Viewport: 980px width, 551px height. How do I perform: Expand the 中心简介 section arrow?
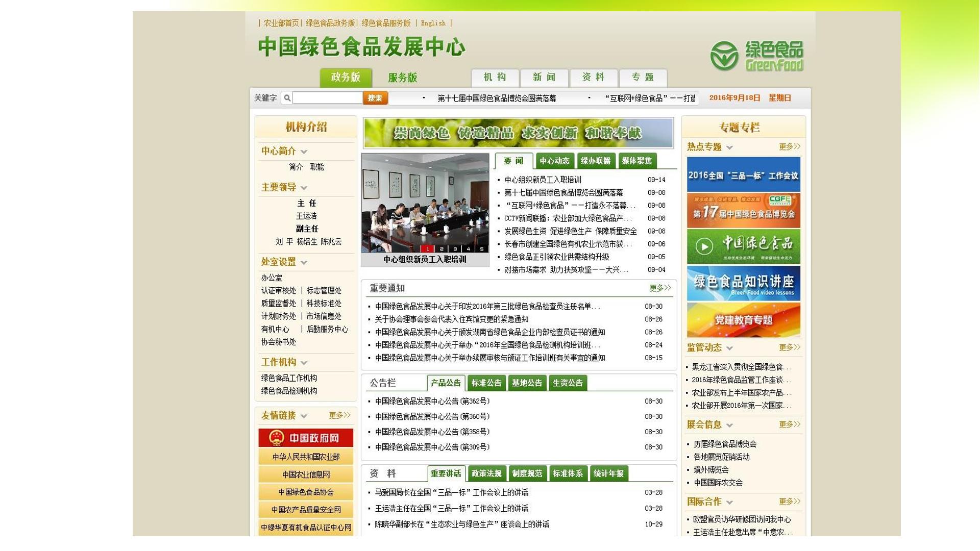[x=304, y=152]
